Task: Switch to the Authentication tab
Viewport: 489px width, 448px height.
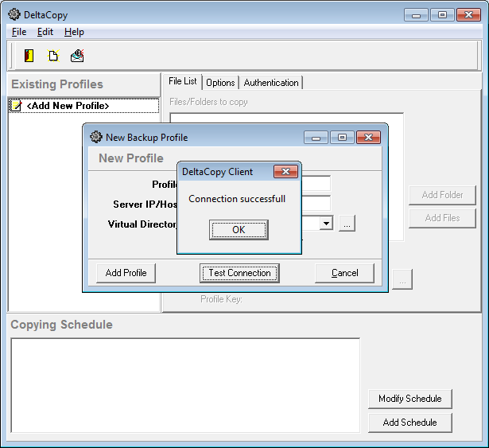Action: click(271, 83)
